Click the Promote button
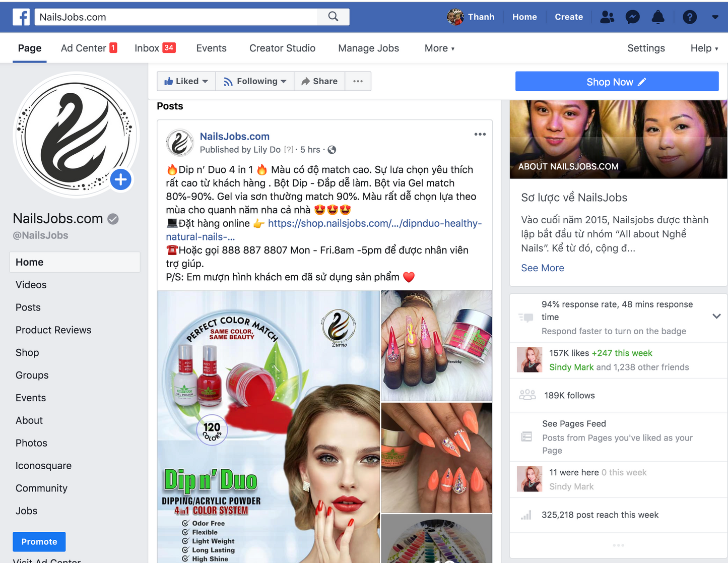Screen dimensions: 728x563 coord(39,542)
